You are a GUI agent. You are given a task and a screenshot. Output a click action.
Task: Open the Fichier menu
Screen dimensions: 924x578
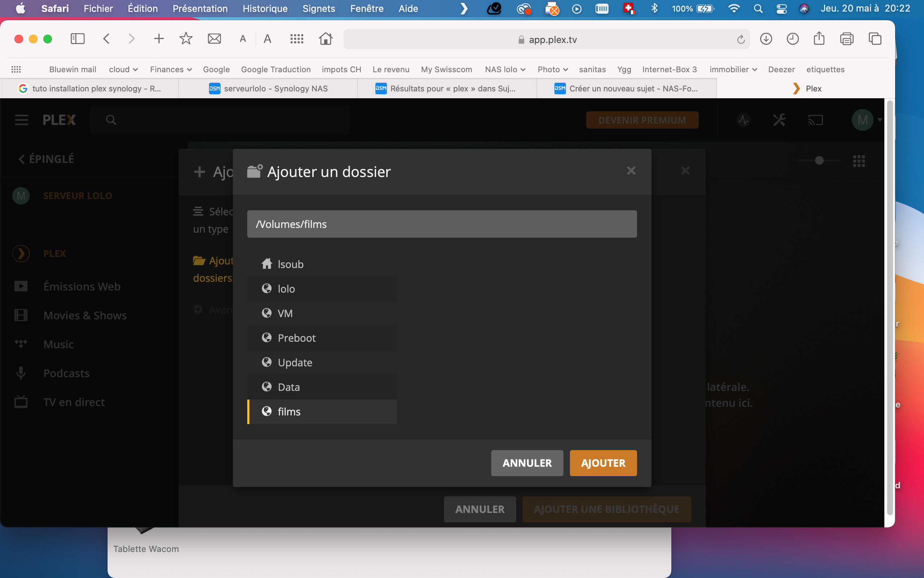[x=98, y=8]
